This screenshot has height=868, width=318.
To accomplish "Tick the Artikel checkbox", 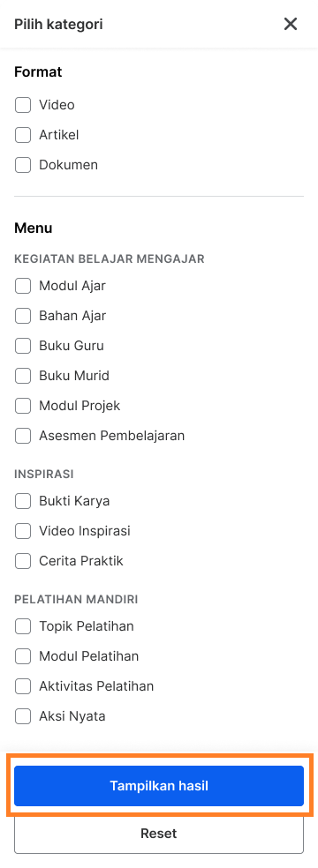I will pyautogui.click(x=23, y=134).
